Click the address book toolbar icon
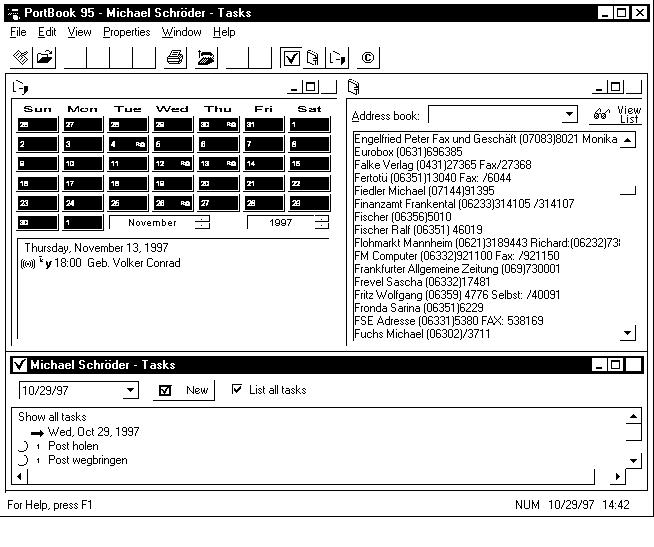Screen dimensions: 654x547 pos(314,58)
